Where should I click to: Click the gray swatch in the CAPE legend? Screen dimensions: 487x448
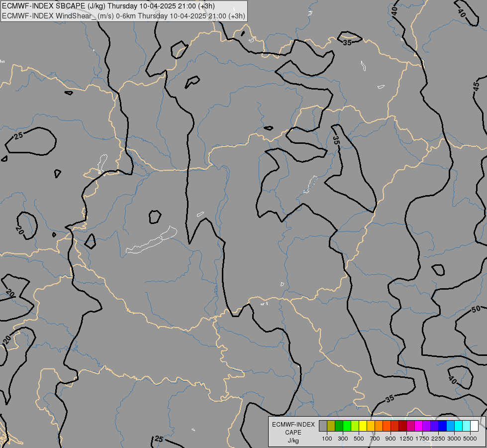coord(323,426)
